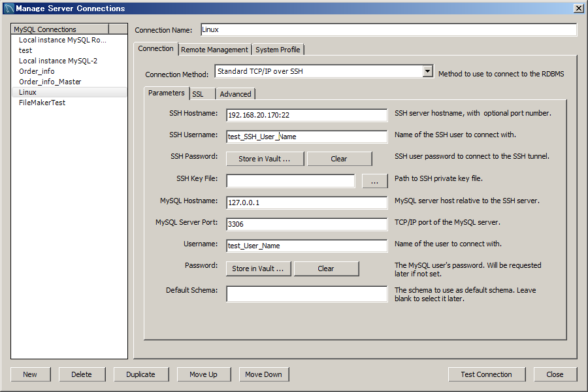Delete the selected connection

click(82, 374)
